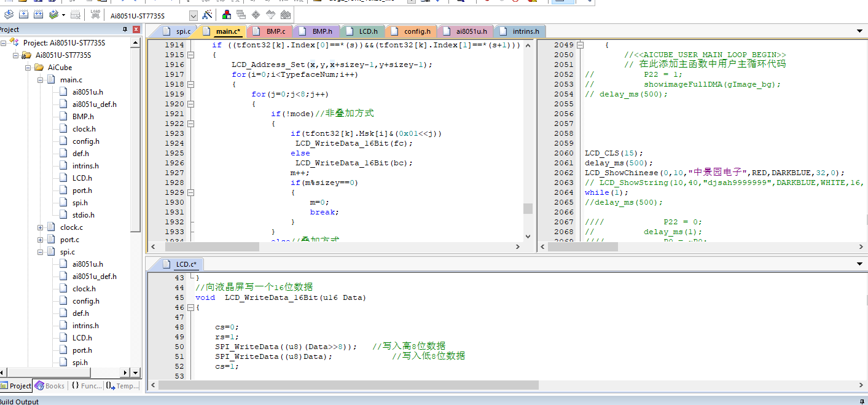Select the LCD.c* tab in lower editor

[x=179, y=264]
